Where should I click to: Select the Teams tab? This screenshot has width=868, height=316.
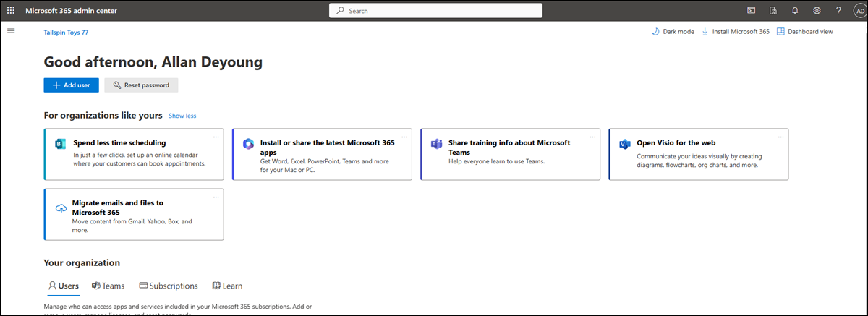point(109,286)
